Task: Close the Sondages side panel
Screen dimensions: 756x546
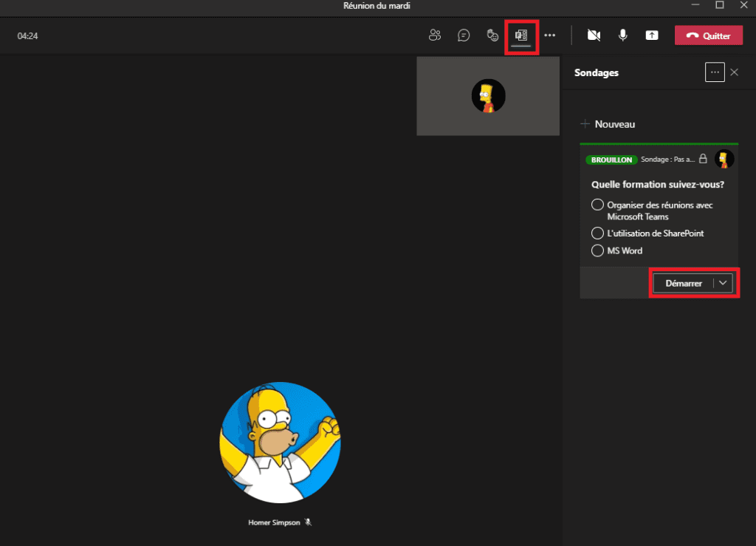Action: [x=735, y=72]
